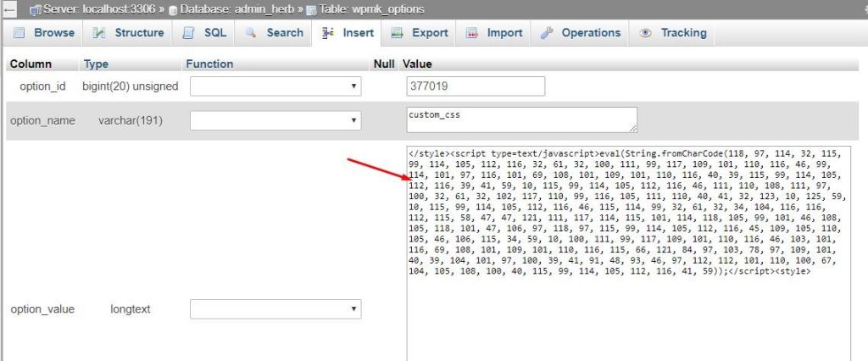Click the Import tab icon
Image resolution: width=868 pixels, height=361 pixels.
click(x=471, y=33)
